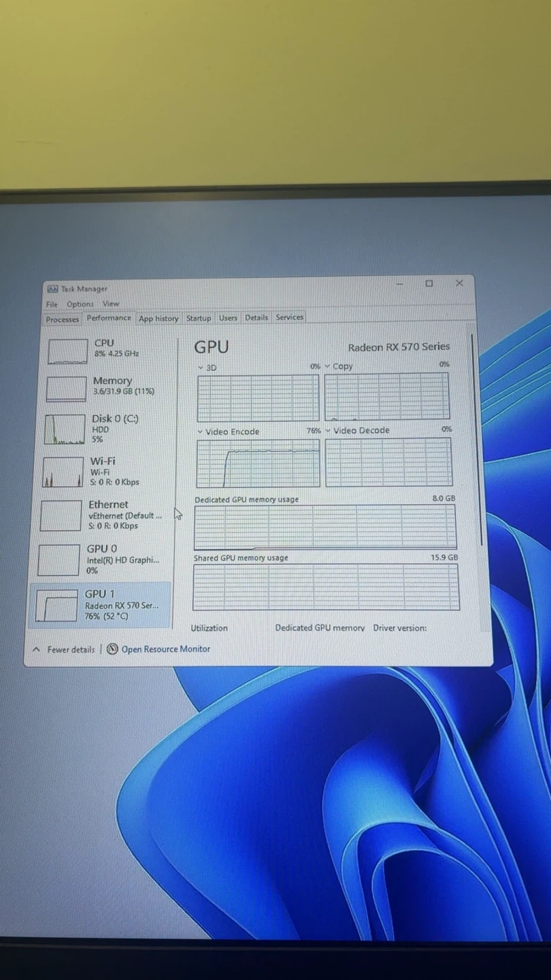This screenshot has height=980, width=551.
Task: Open the File menu
Action: pyautogui.click(x=52, y=304)
